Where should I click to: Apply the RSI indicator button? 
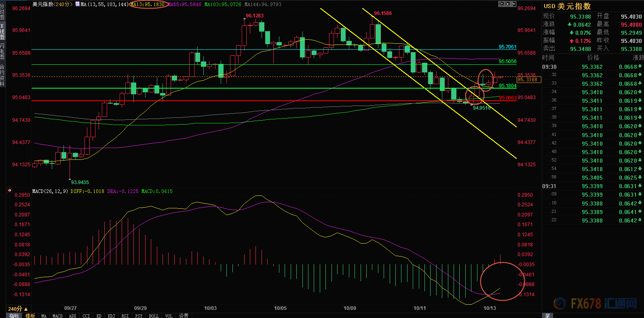coord(125,316)
